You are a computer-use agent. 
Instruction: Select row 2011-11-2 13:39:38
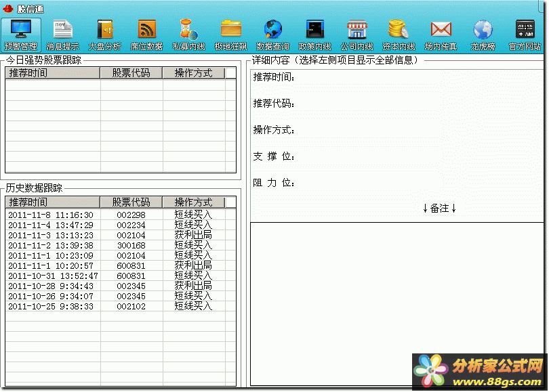[x=121, y=245]
